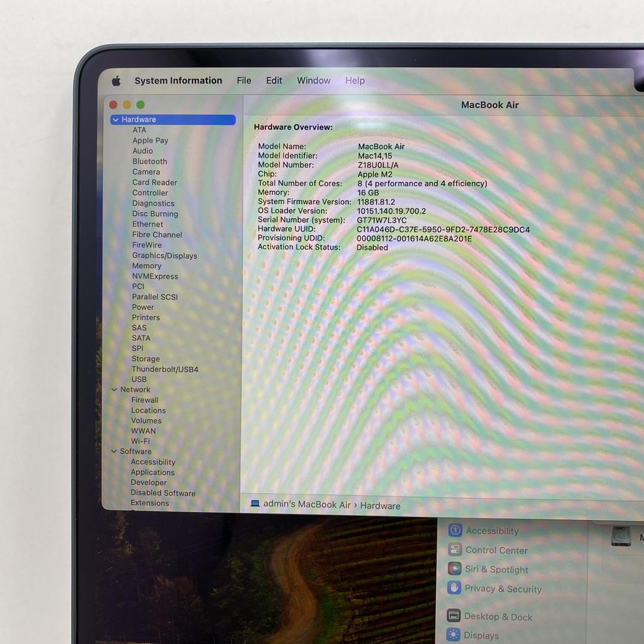This screenshot has width=644, height=644.
Task: Click admin's MacBook Air in path bar
Action: (307, 504)
